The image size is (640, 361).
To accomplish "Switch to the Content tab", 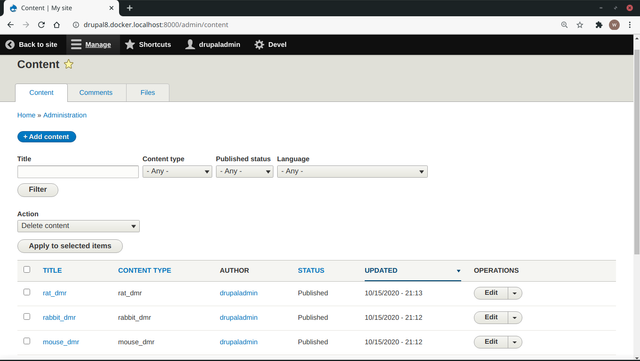I will tap(41, 93).
